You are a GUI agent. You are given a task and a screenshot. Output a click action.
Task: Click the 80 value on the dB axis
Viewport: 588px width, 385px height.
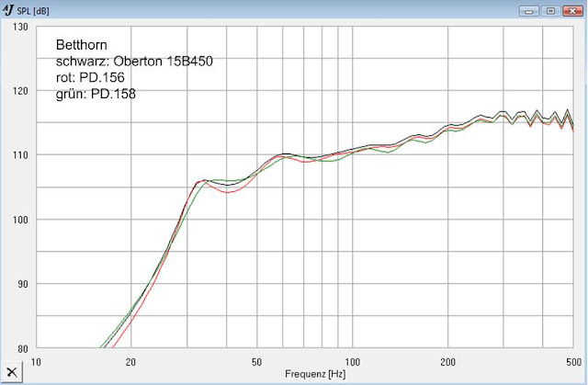point(23,348)
